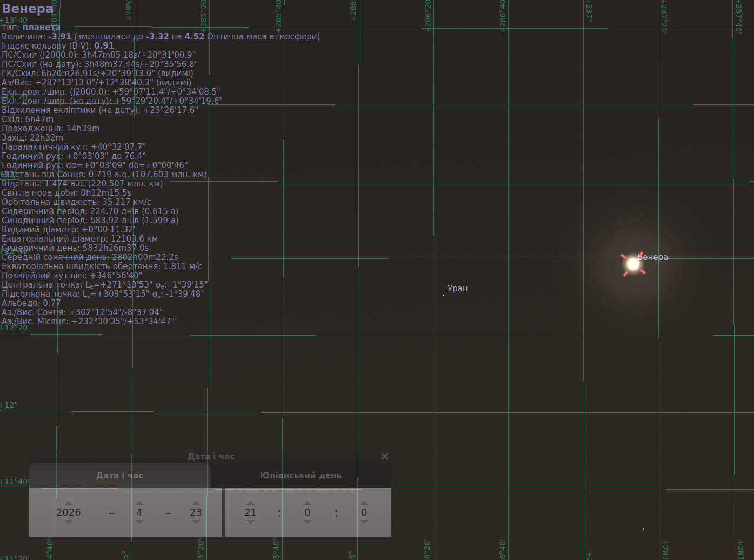Decrease the year 2026 with down arrow
This screenshot has width=754, height=560.
point(68,522)
